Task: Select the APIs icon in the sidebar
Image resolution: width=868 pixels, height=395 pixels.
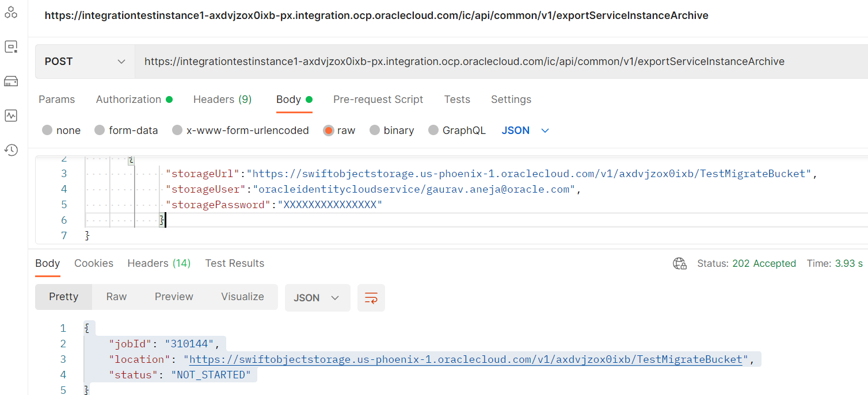Action: click(10, 46)
